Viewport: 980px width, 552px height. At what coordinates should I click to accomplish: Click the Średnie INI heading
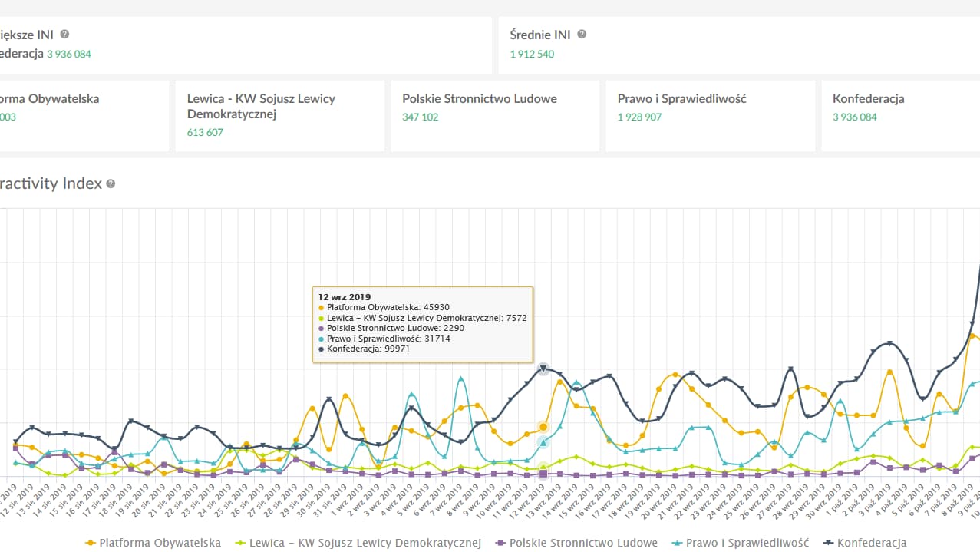point(540,35)
